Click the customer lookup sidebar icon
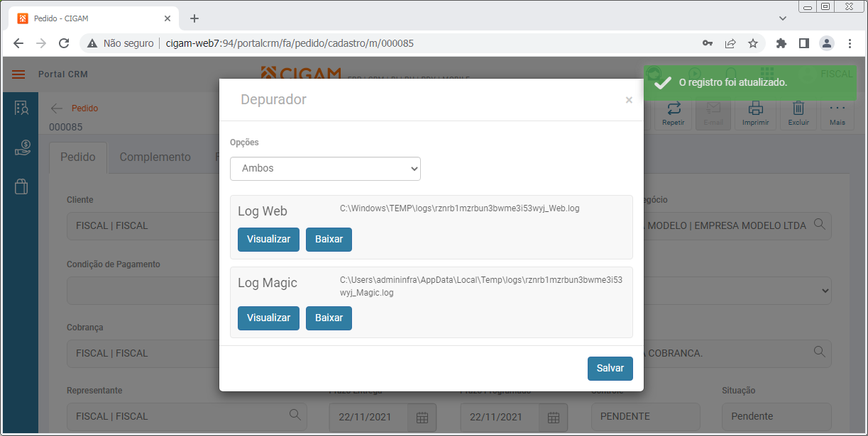This screenshot has width=868, height=436. [21, 108]
